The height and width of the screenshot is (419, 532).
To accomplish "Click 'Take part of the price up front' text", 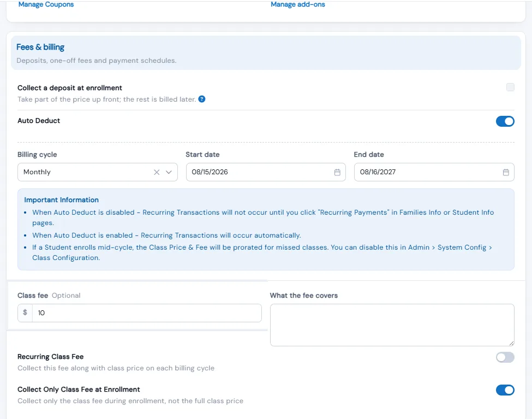I will click(x=107, y=99).
